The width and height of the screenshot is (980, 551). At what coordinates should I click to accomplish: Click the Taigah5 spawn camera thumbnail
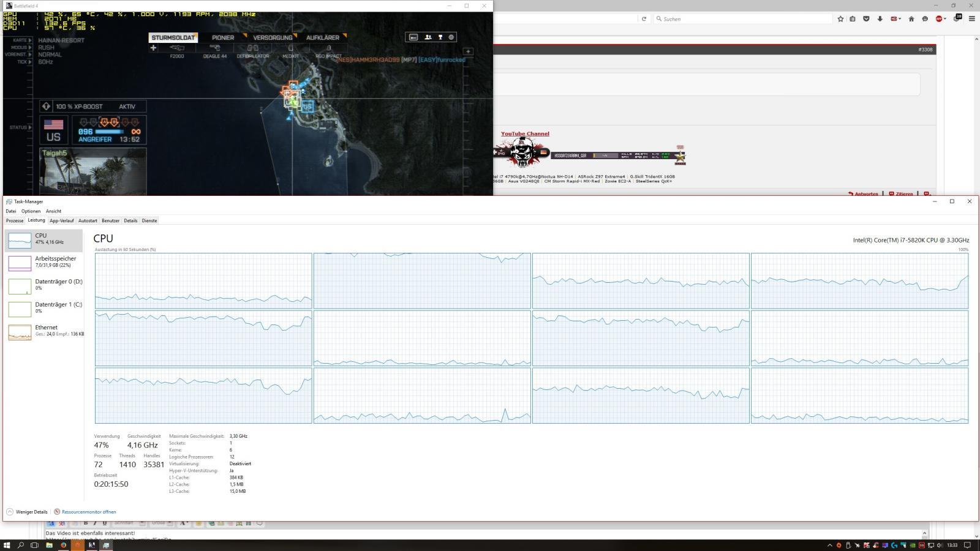93,171
